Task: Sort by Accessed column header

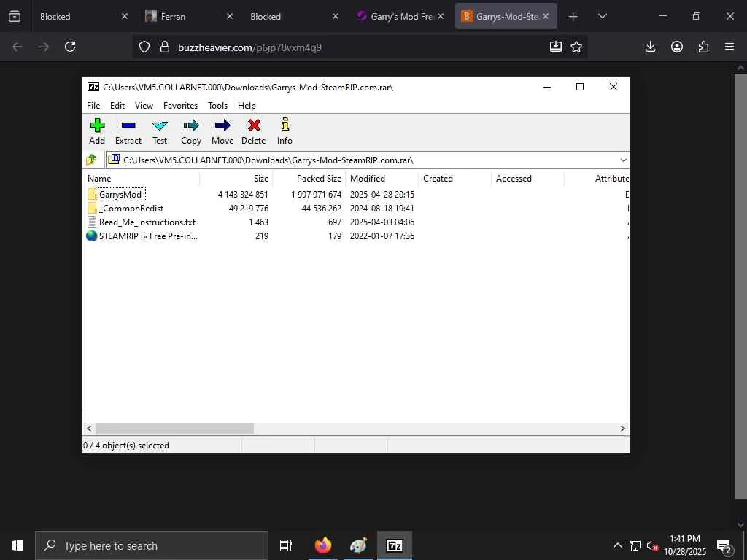Action: pyautogui.click(x=528, y=178)
